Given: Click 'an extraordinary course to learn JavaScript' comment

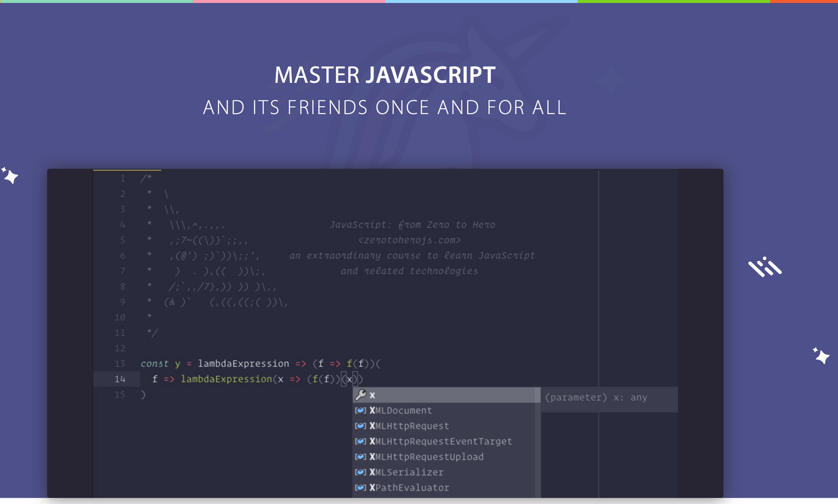Looking at the screenshot, I should tap(412, 255).
